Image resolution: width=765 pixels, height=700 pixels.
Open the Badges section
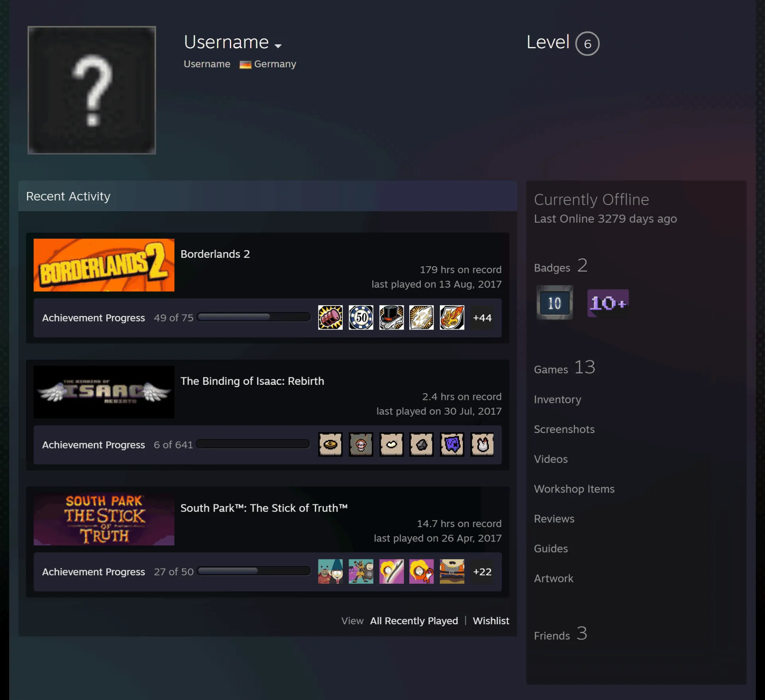(x=560, y=266)
